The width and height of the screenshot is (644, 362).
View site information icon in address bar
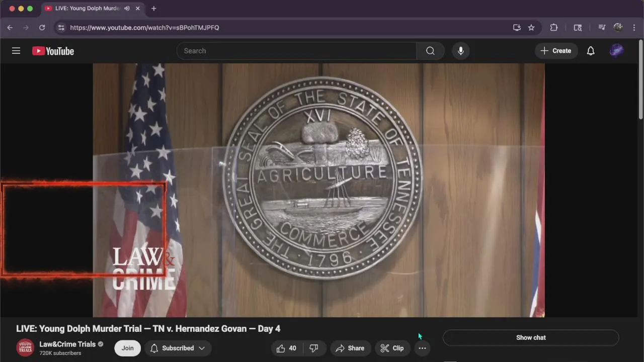click(x=61, y=28)
